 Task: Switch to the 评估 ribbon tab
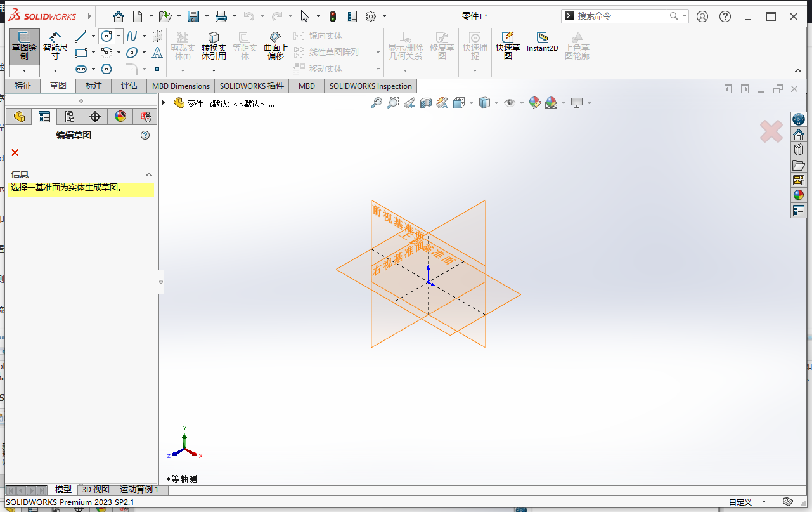(129, 86)
